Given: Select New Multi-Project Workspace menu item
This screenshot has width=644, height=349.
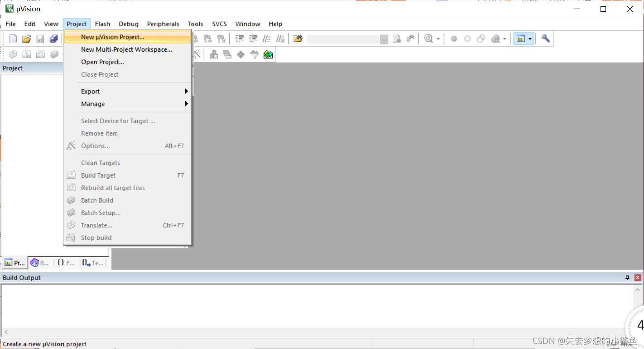Looking at the screenshot, I should pos(128,49).
